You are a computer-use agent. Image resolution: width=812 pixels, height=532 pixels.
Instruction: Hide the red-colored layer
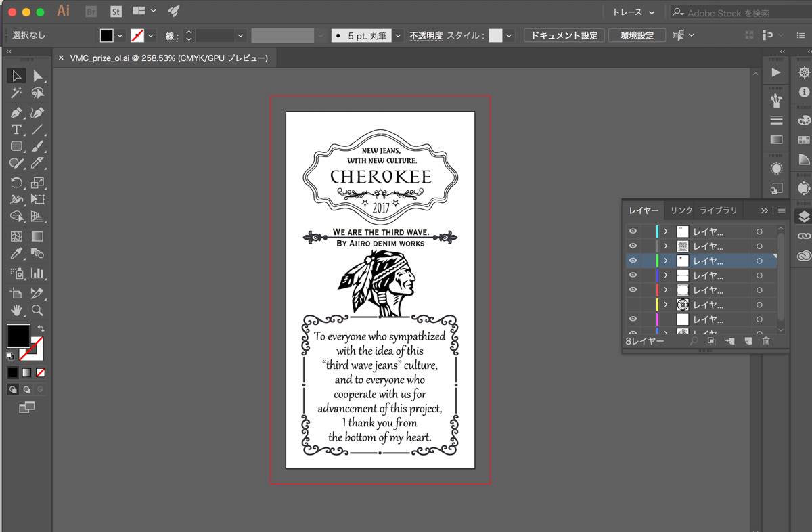pyautogui.click(x=633, y=290)
